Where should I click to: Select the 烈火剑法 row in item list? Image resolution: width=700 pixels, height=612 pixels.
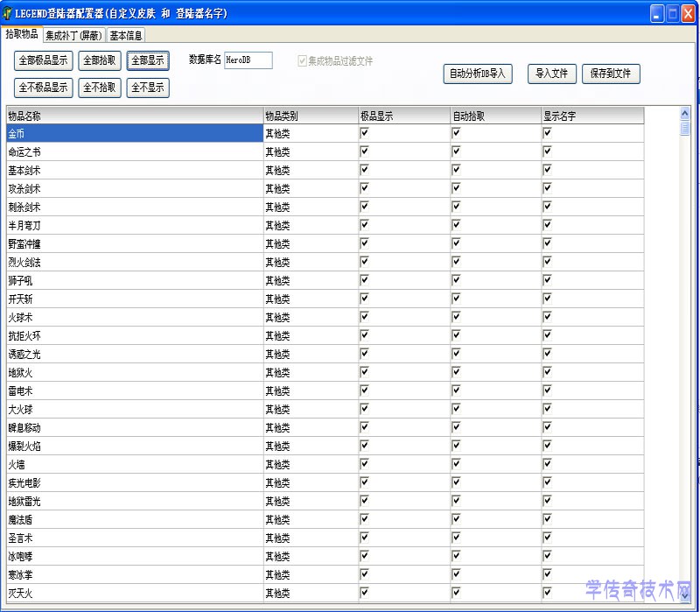131,262
